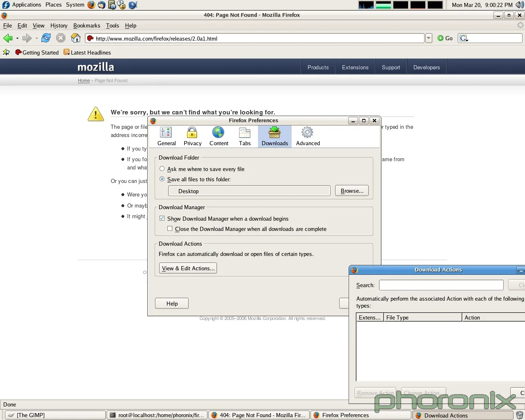This screenshot has width=525, height=420.
Task: Click the Desktop download folder field
Action: (249, 191)
